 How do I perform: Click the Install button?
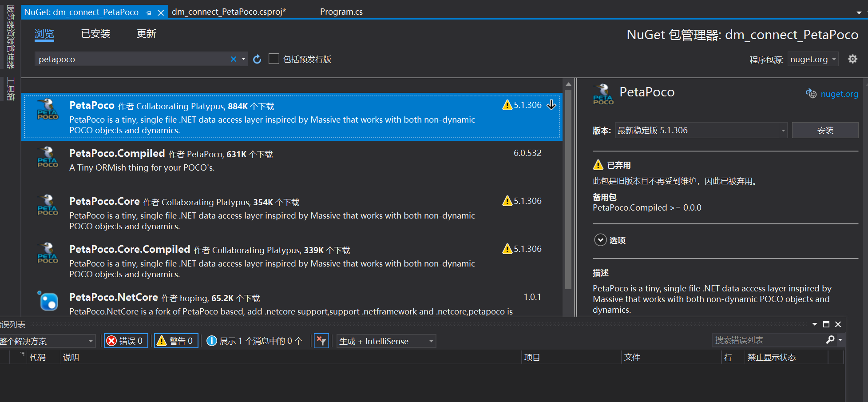825,130
